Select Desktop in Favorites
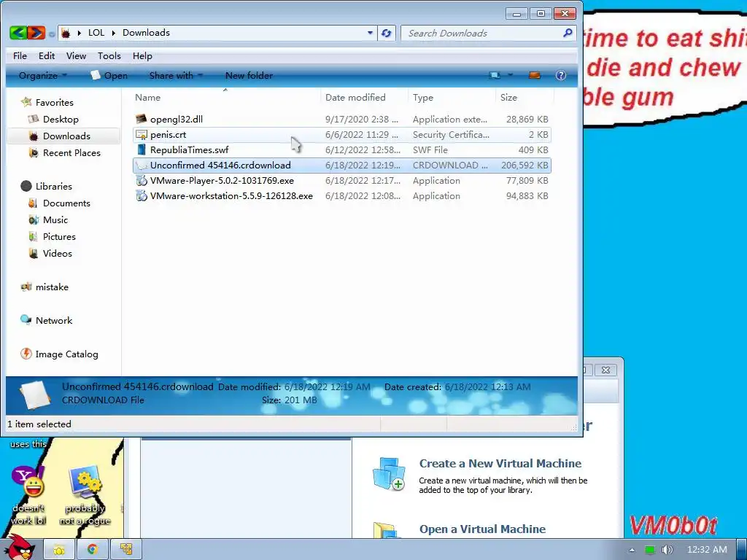The width and height of the screenshot is (747, 560). click(x=61, y=119)
